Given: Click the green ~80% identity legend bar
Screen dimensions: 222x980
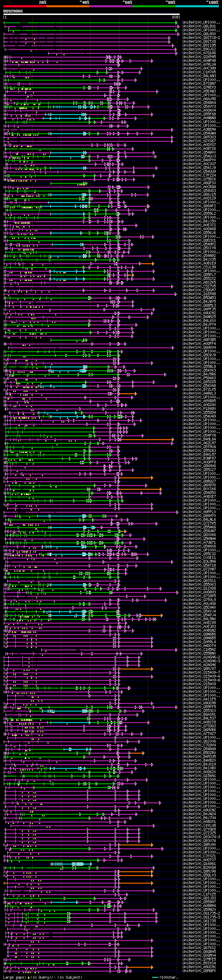Looking at the screenshot, I should 154,6.
